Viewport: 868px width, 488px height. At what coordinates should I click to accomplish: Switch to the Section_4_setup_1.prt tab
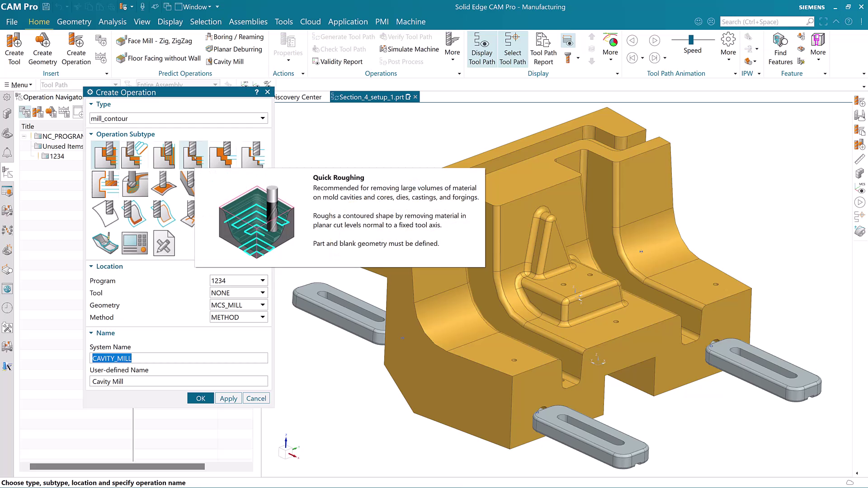click(x=371, y=97)
